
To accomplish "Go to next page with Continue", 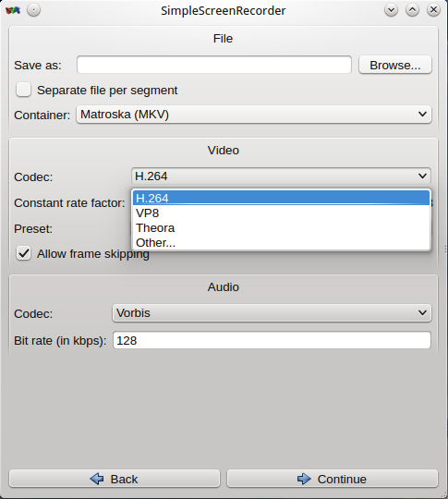I will 333,479.
